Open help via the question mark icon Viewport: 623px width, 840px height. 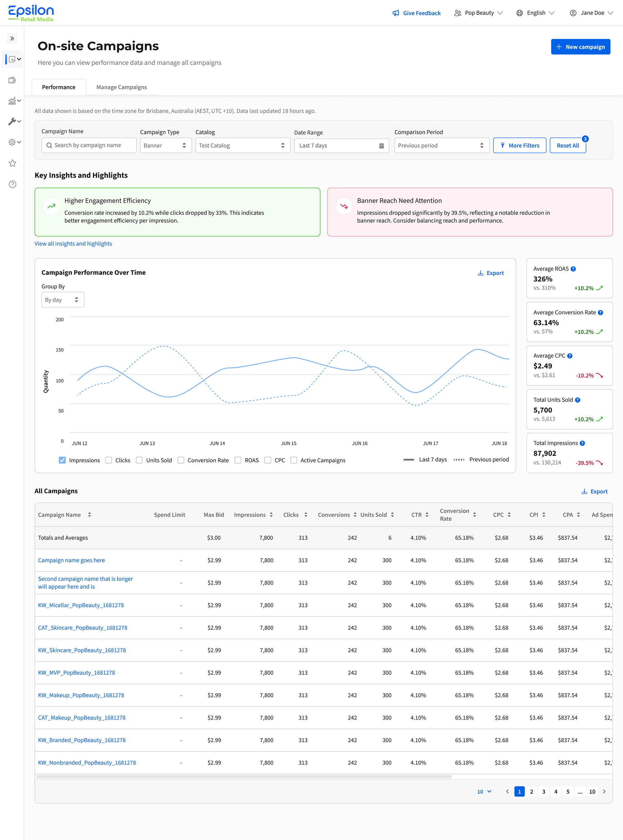click(x=12, y=184)
